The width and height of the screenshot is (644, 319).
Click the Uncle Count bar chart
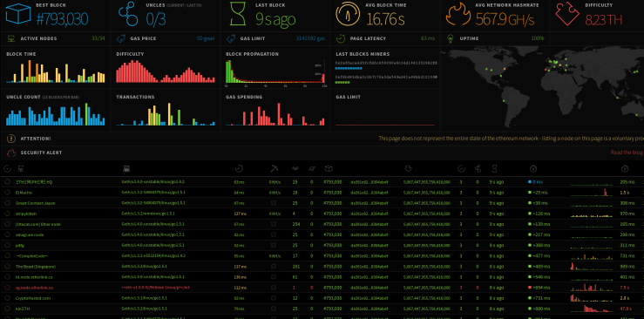56,113
